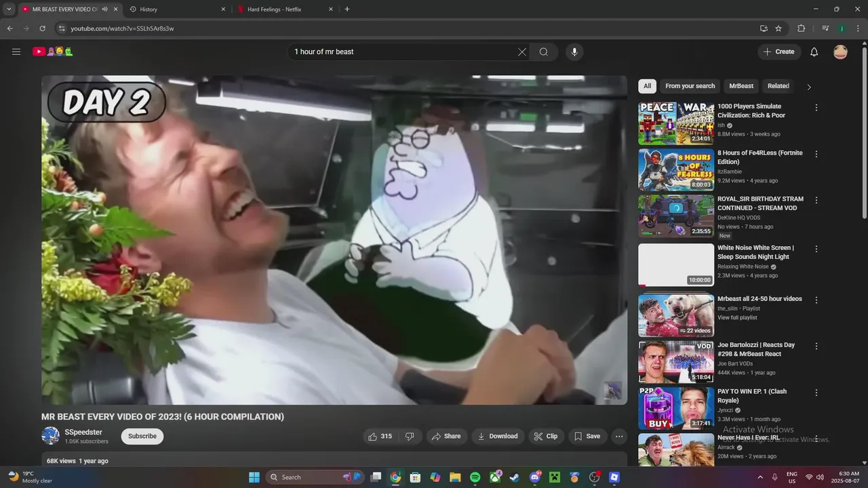
Task: Like the video with thumbs up
Action: pyautogui.click(x=380, y=436)
